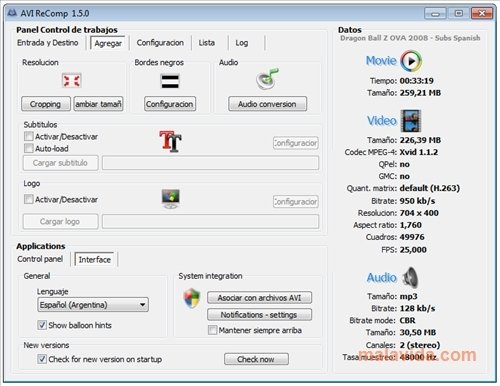The height and width of the screenshot is (386, 500).
Task: Click the audio music note icon
Action: pos(267,79)
